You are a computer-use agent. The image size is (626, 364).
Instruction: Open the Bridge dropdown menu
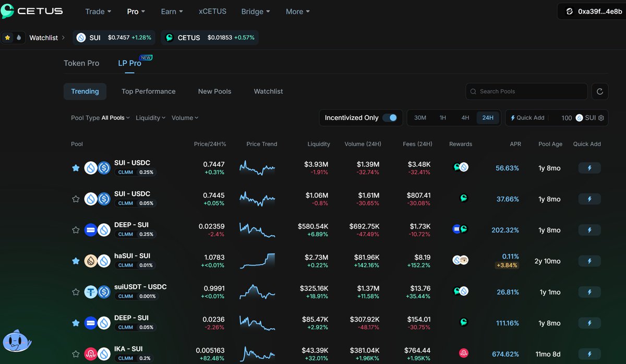256,11
